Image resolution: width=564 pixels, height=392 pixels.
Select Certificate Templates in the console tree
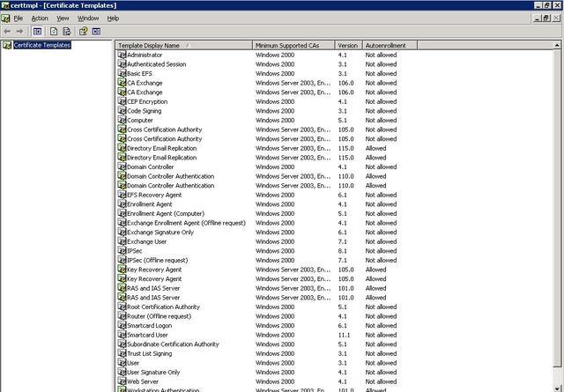[x=42, y=45]
